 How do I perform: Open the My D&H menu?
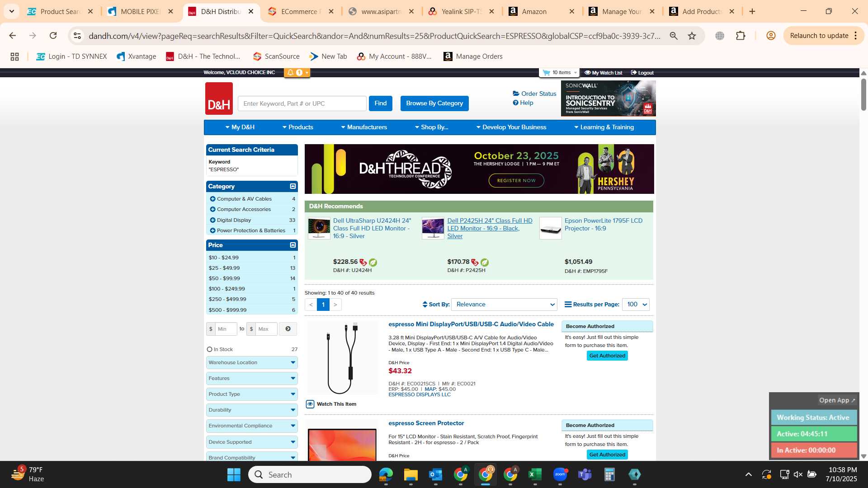[x=240, y=127]
